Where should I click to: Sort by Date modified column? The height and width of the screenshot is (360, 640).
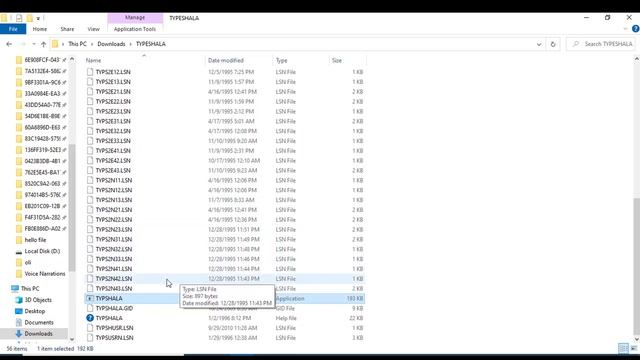coord(226,60)
